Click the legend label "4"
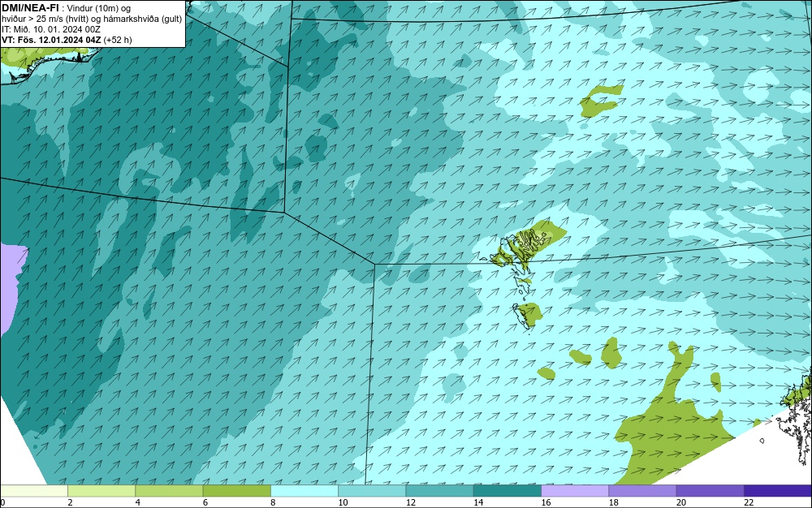Image resolution: width=812 pixels, height=508 pixels. [x=138, y=502]
